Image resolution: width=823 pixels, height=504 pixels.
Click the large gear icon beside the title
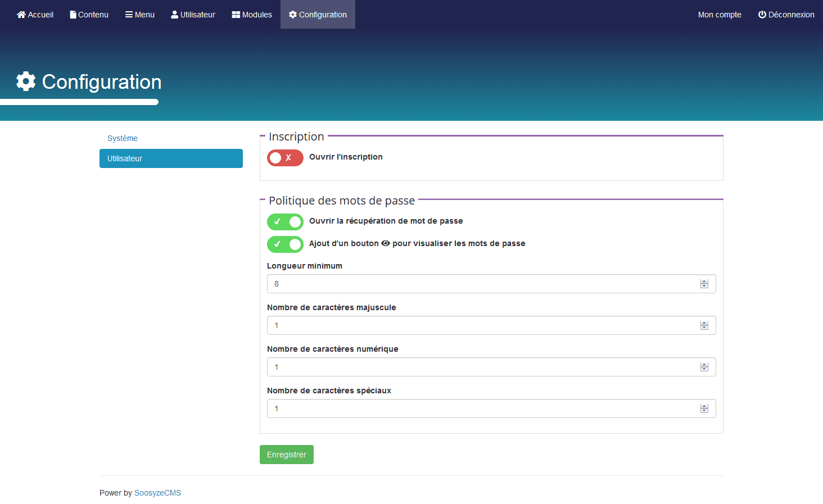26,81
